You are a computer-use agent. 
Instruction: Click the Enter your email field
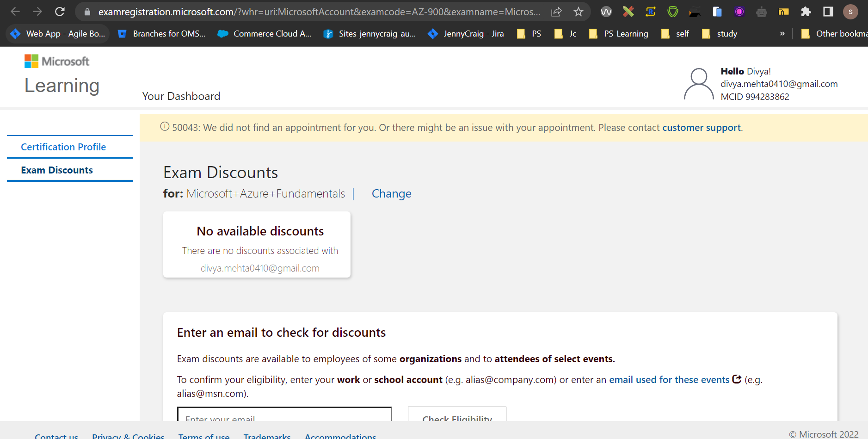coord(284,417)
